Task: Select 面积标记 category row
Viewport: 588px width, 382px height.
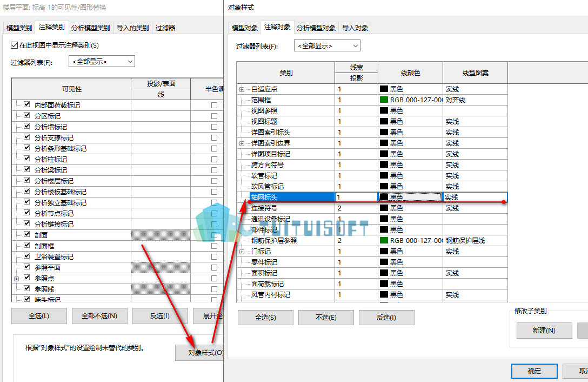Action: [x=264, y=273]
